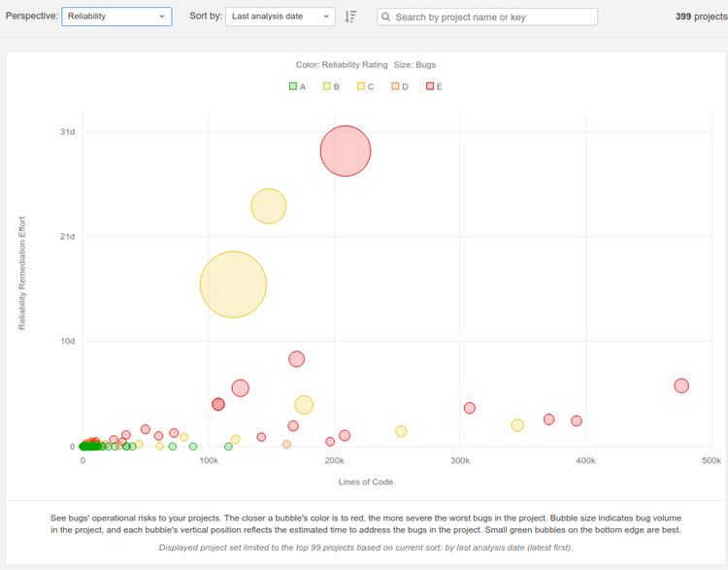Viewport: 728px width, 570px height.
Task: Select the green bubble near 115k lines
Action: pos(228,447)
